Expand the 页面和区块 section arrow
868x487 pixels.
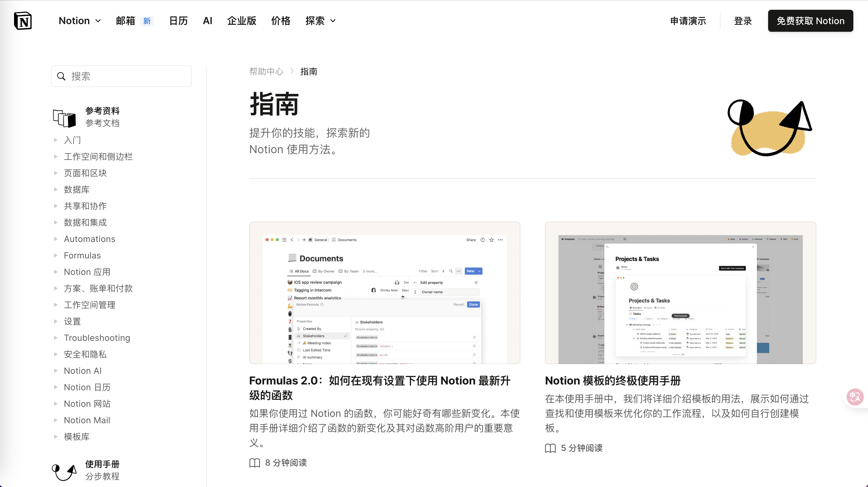click(x=56, y=173)
